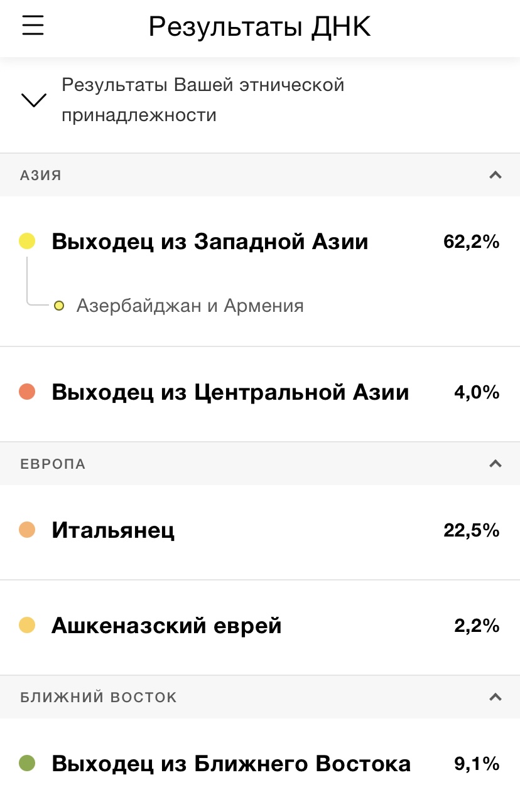Screen dimensions: 520x812
Task: Collapse the ethnicity results chevron
Action: pyautogui.click(x=34, y=100)
